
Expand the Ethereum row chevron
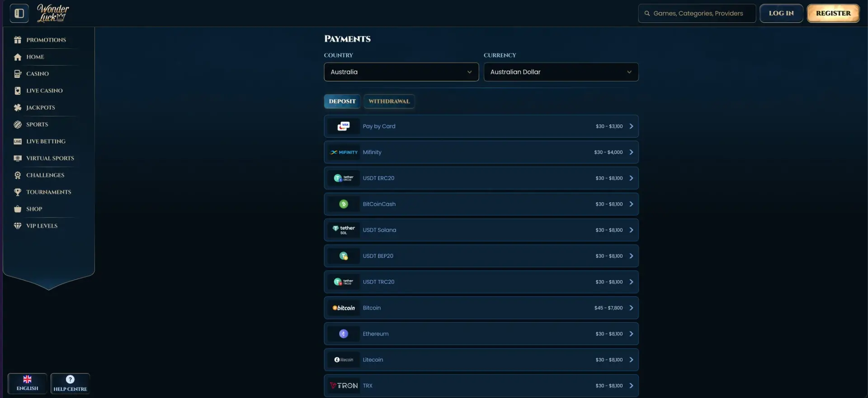coord(631,334)
